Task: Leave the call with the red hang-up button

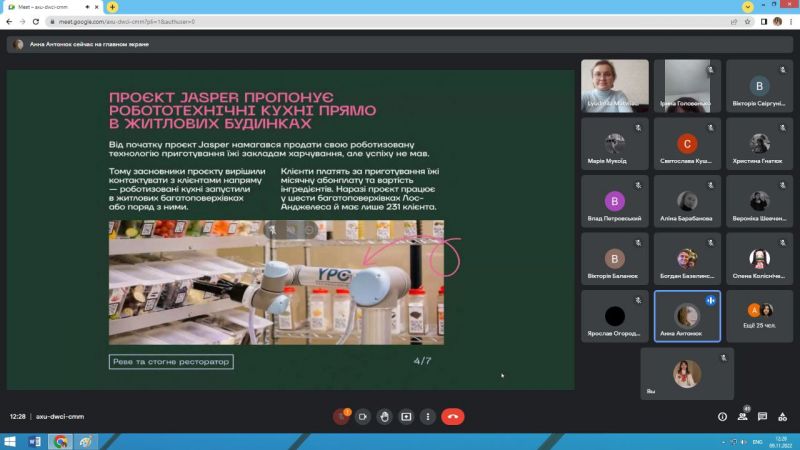Action: 453,417
